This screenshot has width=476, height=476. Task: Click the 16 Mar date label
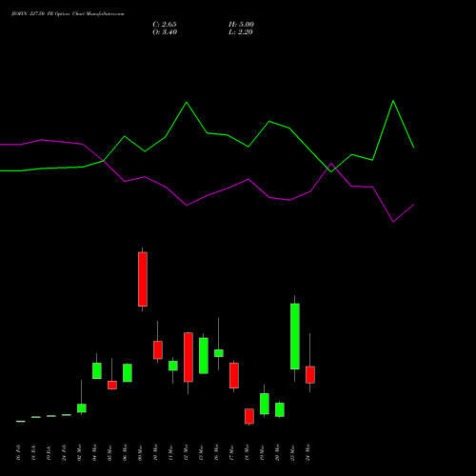(x=216, y=452)
